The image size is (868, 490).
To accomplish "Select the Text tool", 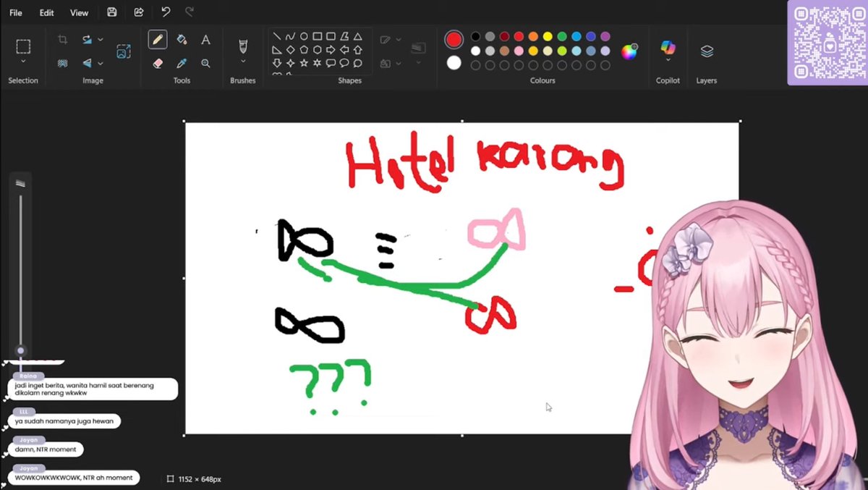I will pyautogui.click(x=205, y=39).
